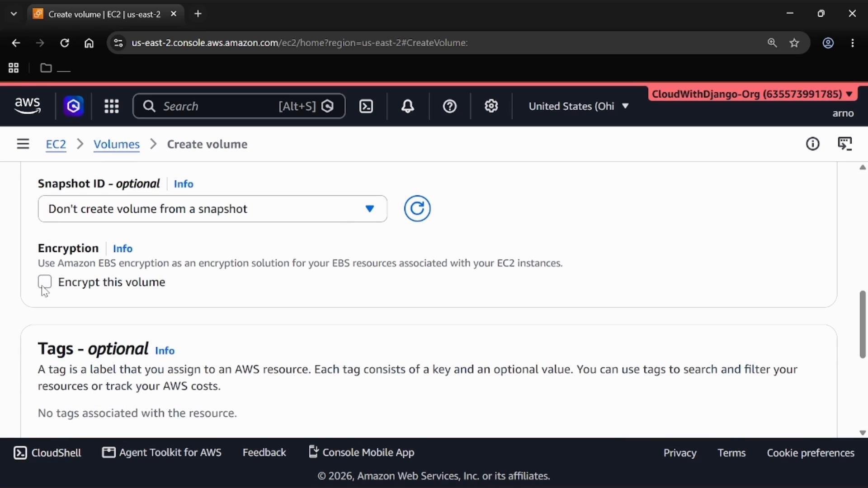Screen dimensions: 868x488
Task: Reload the browser page
Action: click(65, 43)
